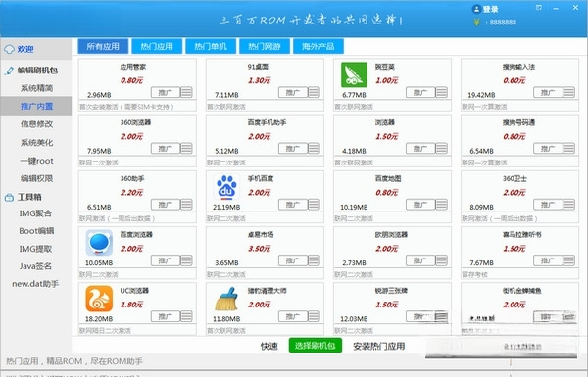Open the list icon on the 91桌面 card

[314, 92]
